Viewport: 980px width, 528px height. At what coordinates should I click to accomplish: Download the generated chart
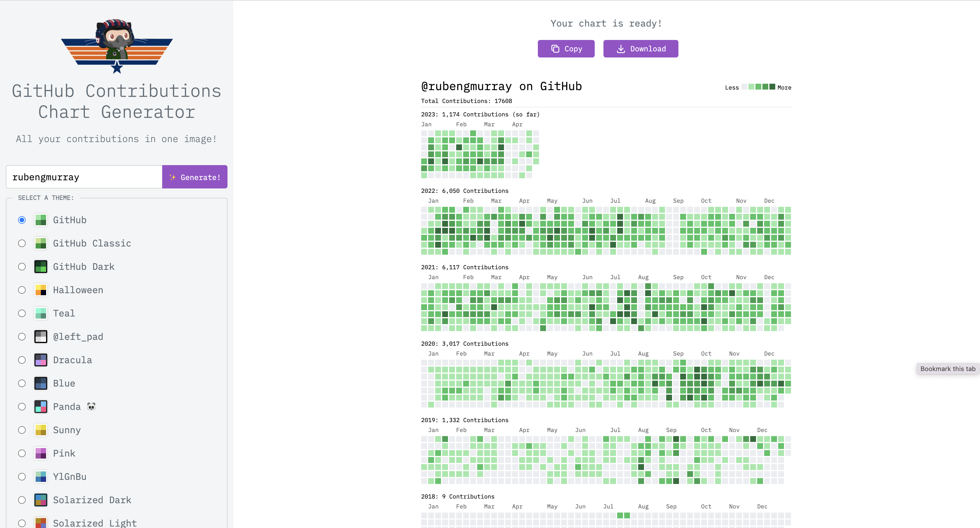pos(641,49)
